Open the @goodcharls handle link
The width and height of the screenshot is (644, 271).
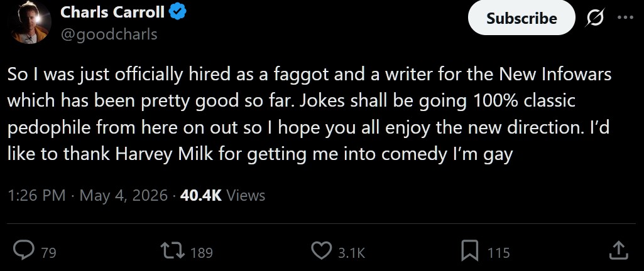point(109,35)
